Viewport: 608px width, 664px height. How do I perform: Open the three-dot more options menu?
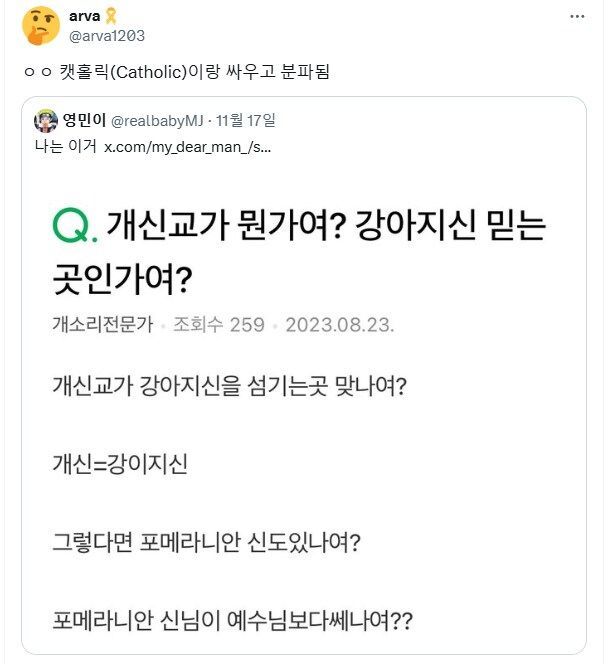(577, 16)
